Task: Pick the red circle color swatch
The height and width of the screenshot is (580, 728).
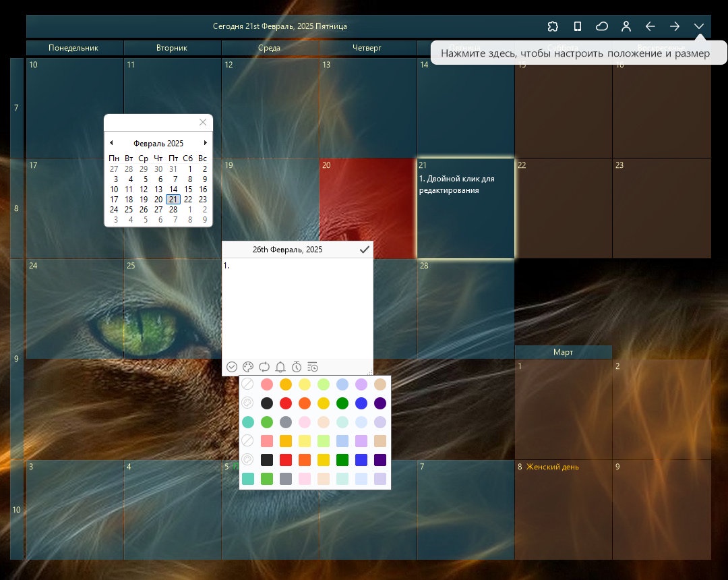Action: tap(286, 403)
